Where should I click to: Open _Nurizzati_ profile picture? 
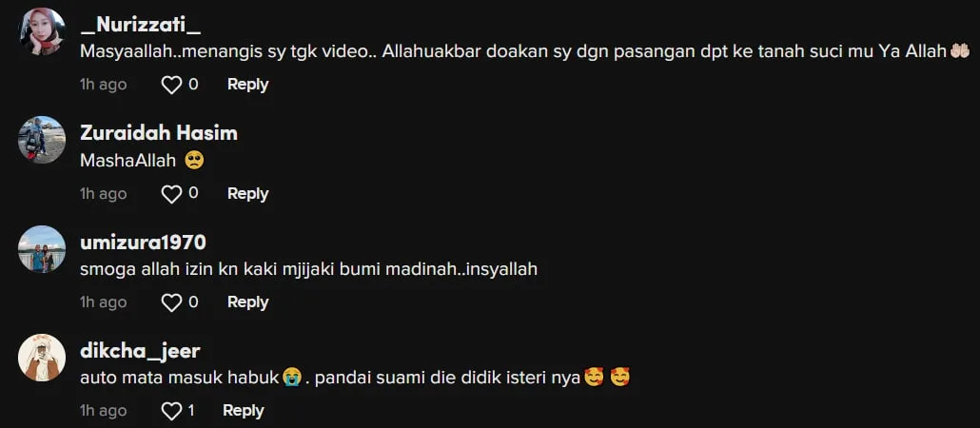click(42, 31)
